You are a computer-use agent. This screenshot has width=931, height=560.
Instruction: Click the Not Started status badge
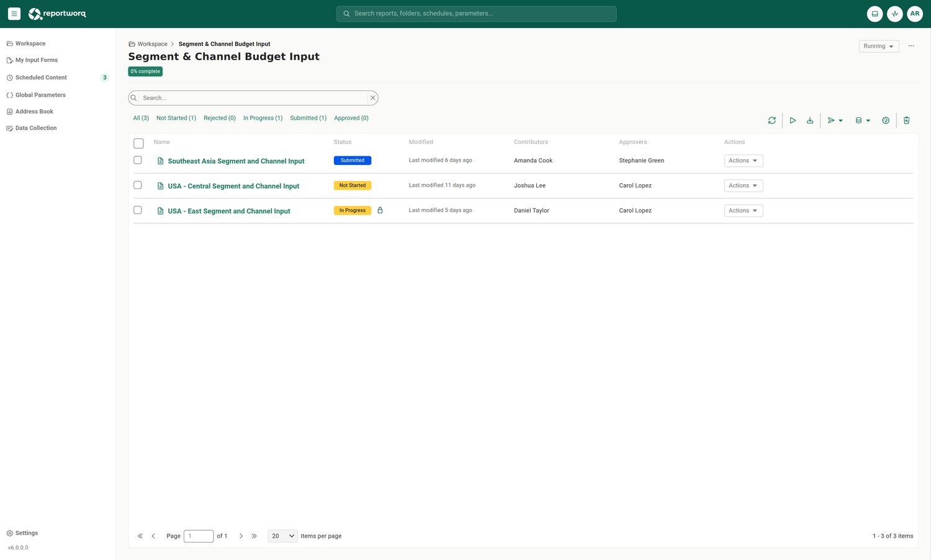coord(353,185)
